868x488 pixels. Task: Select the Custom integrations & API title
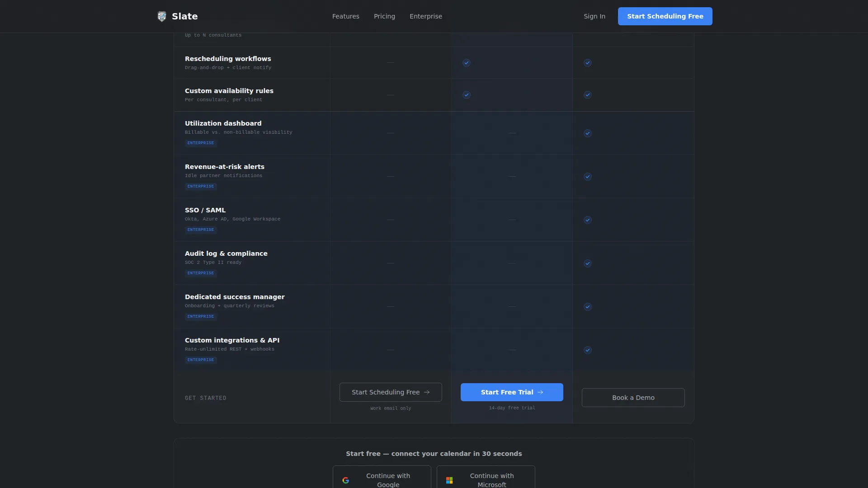pos(232,340)
